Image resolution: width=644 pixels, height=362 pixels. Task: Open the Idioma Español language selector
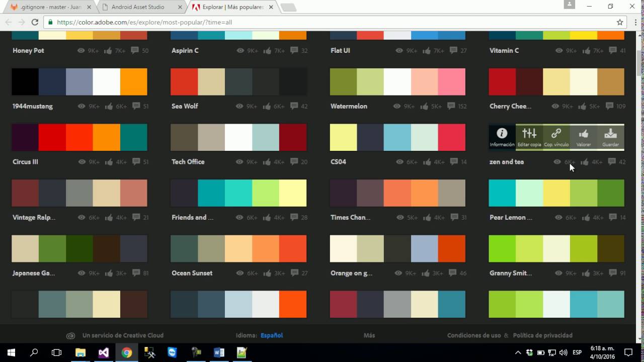point(272,335)
